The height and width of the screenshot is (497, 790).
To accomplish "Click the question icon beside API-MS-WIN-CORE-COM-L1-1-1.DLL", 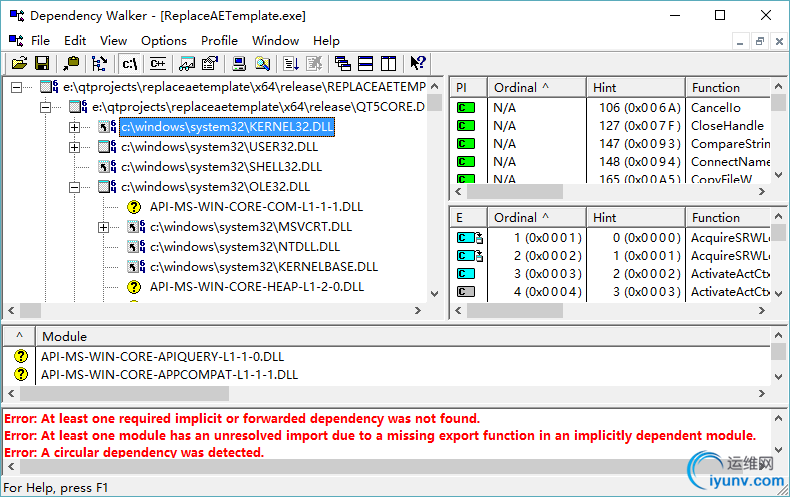I will 134,207.
